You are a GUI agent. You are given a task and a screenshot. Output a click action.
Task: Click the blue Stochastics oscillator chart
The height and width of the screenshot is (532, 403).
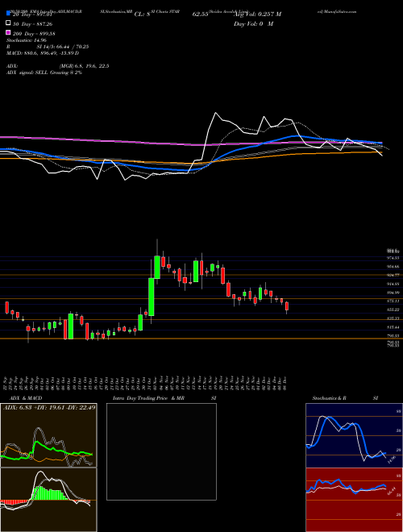[x=354, y=435]
